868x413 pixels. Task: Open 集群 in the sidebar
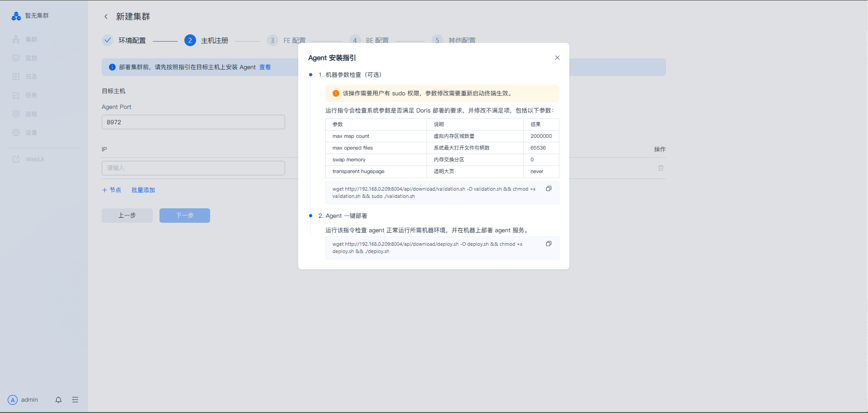31,40
